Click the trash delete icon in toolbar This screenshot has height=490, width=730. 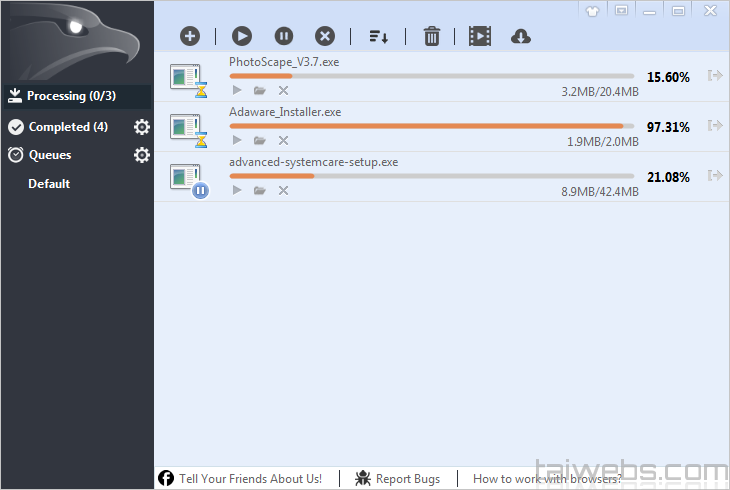[x=432, y=36]
